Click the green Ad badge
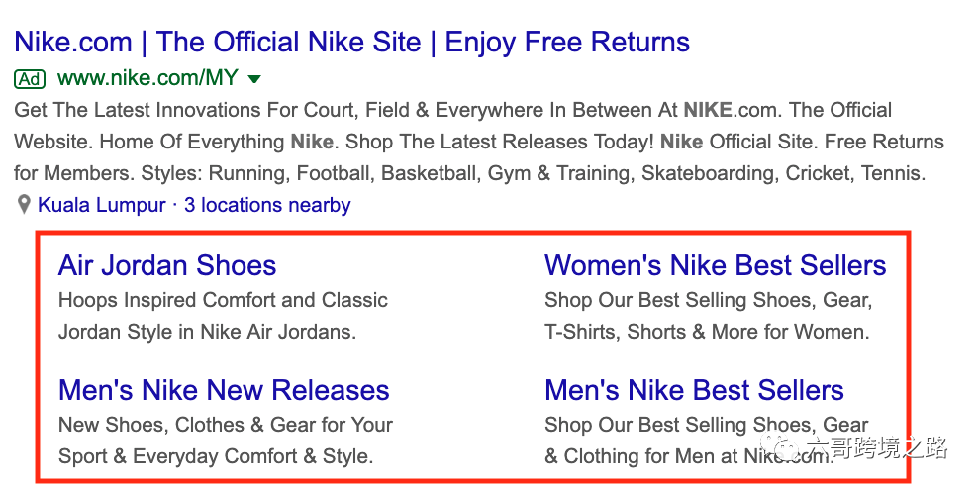The image size is (980, 491). (x=31, y=78)
